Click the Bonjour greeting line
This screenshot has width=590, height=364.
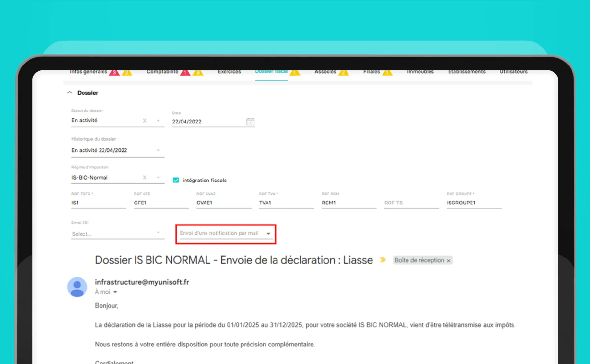(106, 306)
